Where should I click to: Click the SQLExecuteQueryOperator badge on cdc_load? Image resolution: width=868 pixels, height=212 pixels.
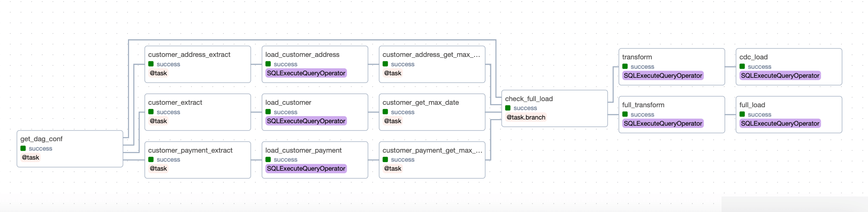(780, 76)
